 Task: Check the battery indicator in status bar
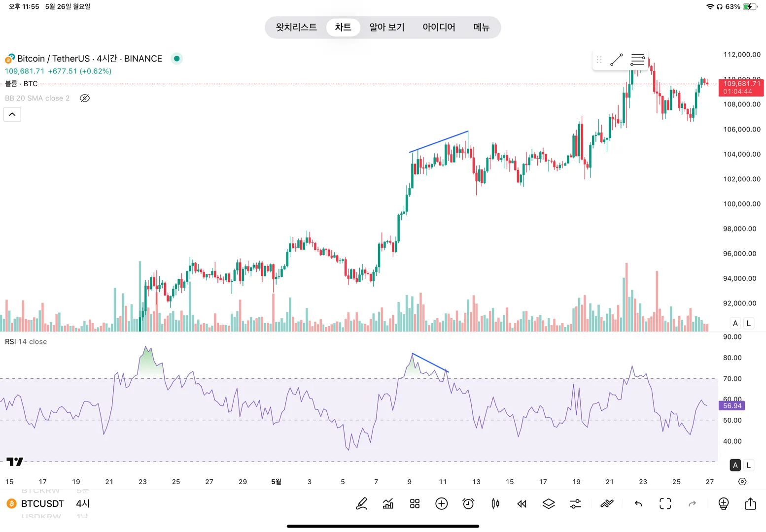750,6
